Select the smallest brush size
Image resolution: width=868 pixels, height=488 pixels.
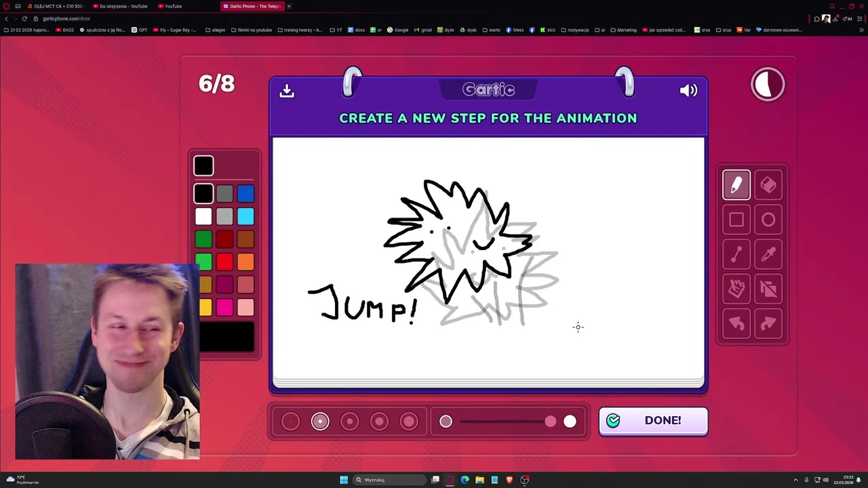click(x=290, y=422)
